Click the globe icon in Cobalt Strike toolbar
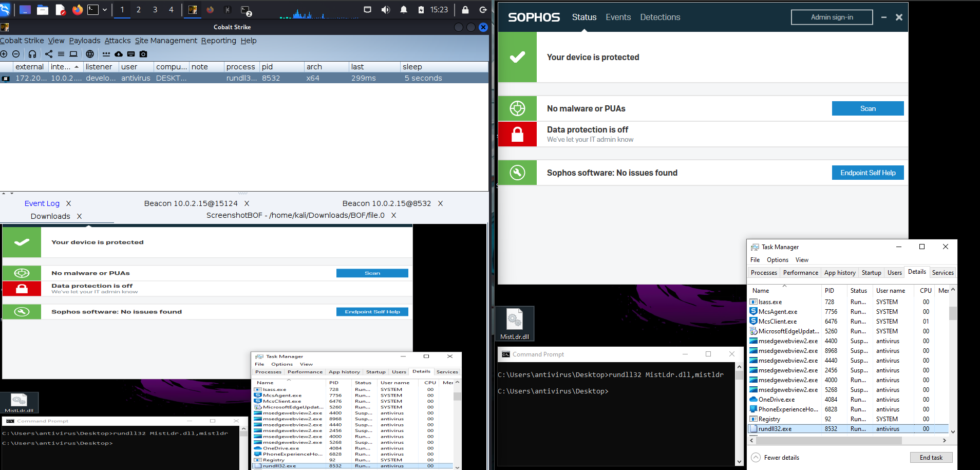This screenshot has width=980, height=470. 90,54
